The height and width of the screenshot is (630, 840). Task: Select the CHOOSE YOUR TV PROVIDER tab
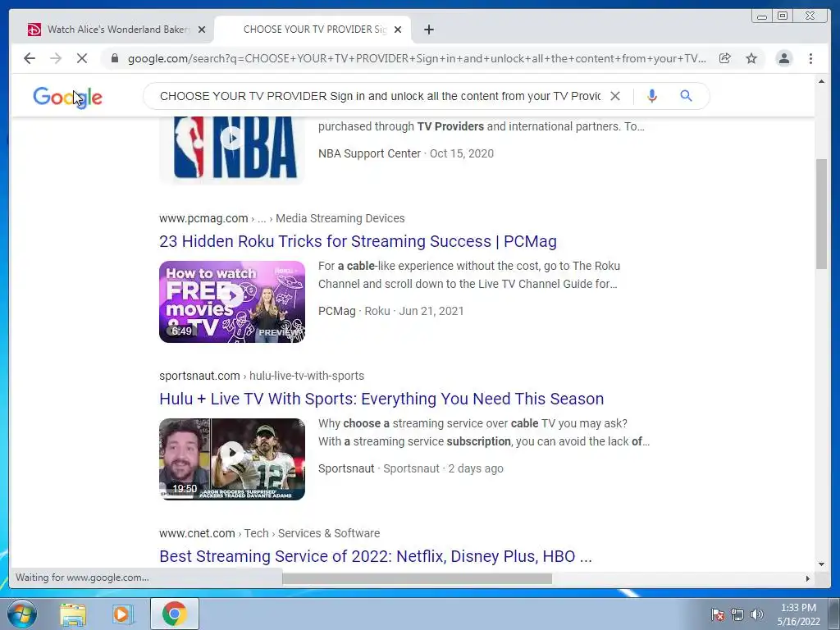(x=313, y=30)
